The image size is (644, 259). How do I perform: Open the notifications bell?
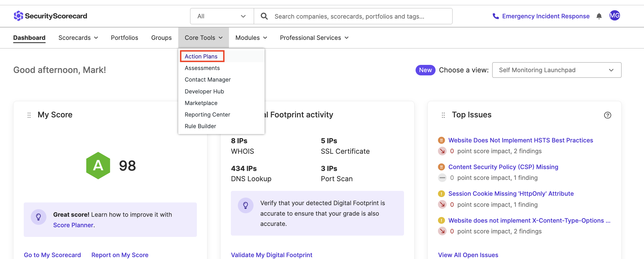pos(599,16)
